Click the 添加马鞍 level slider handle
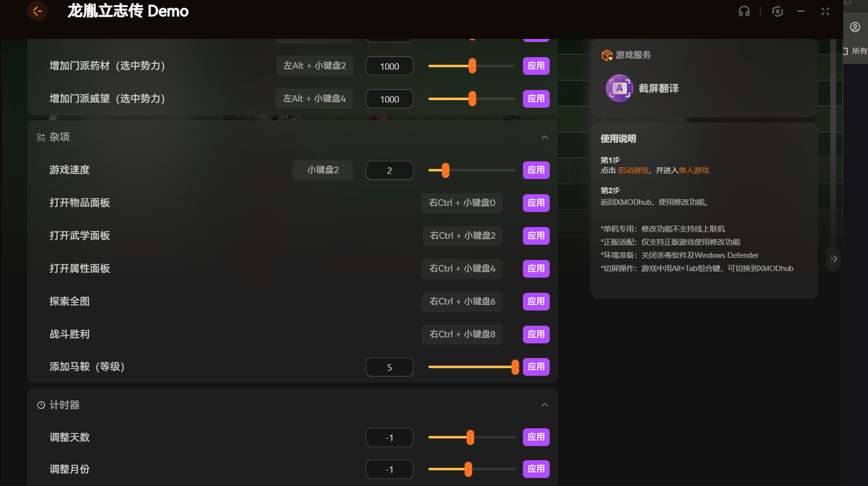This screenshot has height=486, width=868. click(515, 367)
